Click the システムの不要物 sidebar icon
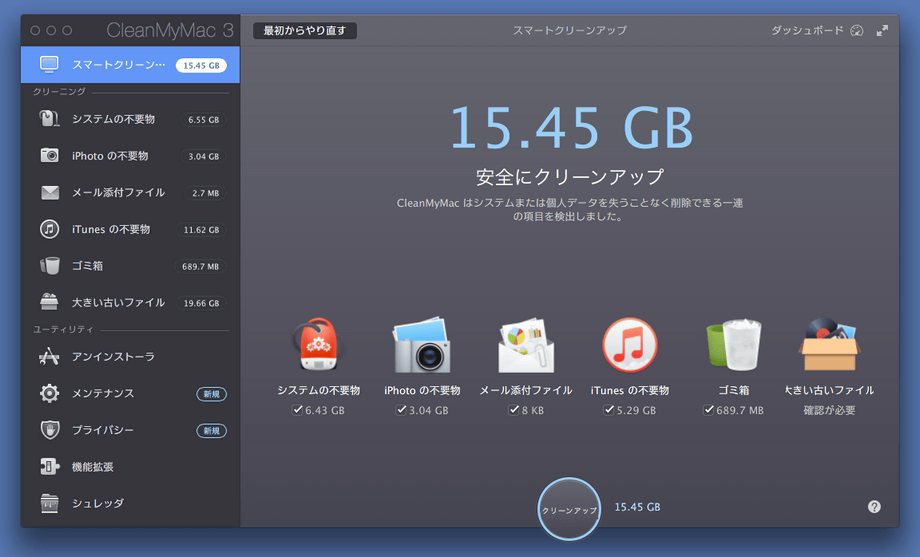Image resolution: width=920 pixels, height=557 pixels. 49,119
